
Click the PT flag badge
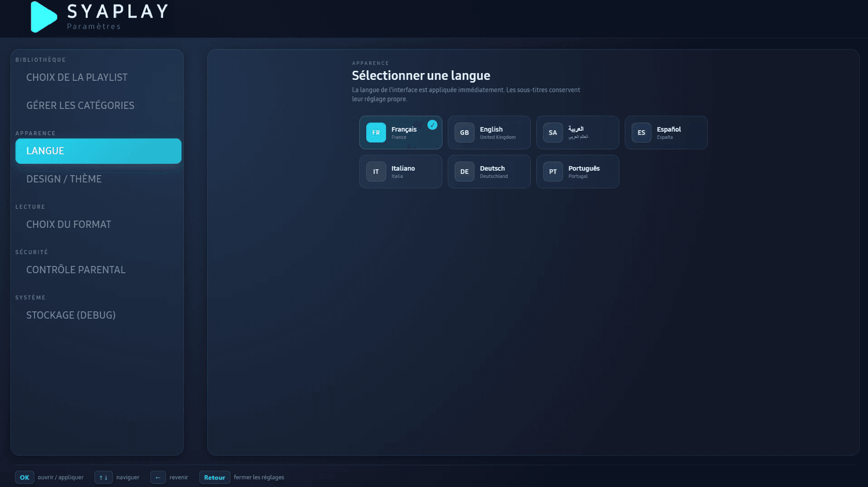pyautogui.click(x=553, y=172)
